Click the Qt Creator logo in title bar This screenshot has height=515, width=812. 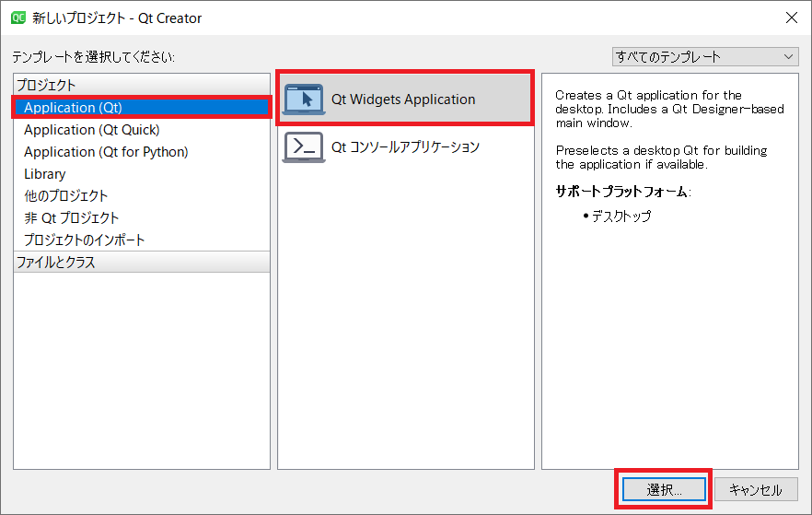(18, 18)
